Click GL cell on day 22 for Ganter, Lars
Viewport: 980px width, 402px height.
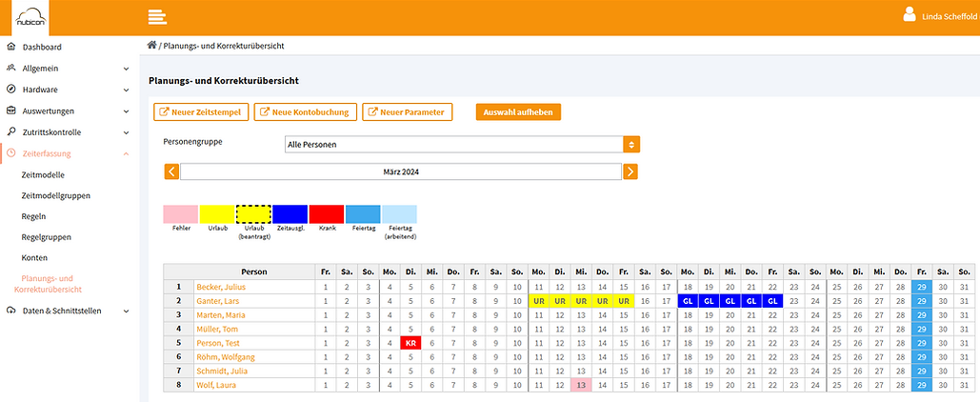click(x=772, y=301)
